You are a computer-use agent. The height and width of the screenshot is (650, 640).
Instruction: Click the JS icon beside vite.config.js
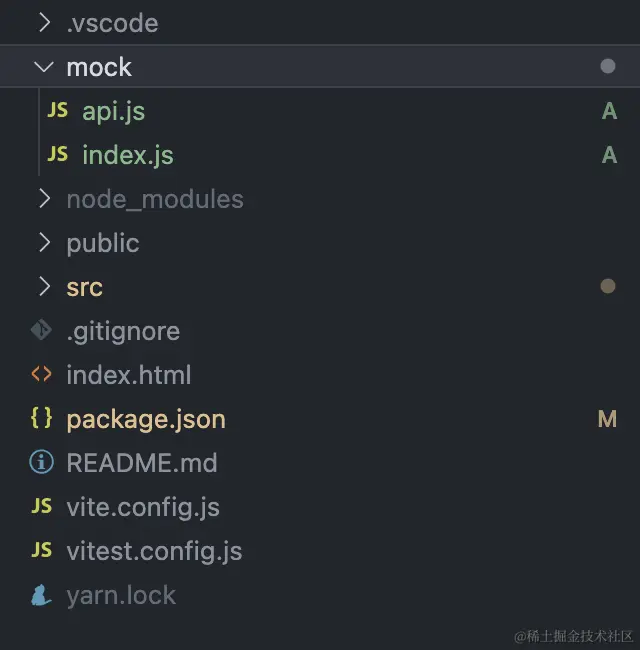point(41,507)
